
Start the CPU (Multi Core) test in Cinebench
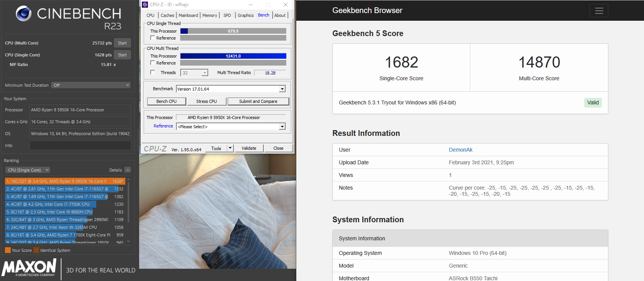coord(122,43)
